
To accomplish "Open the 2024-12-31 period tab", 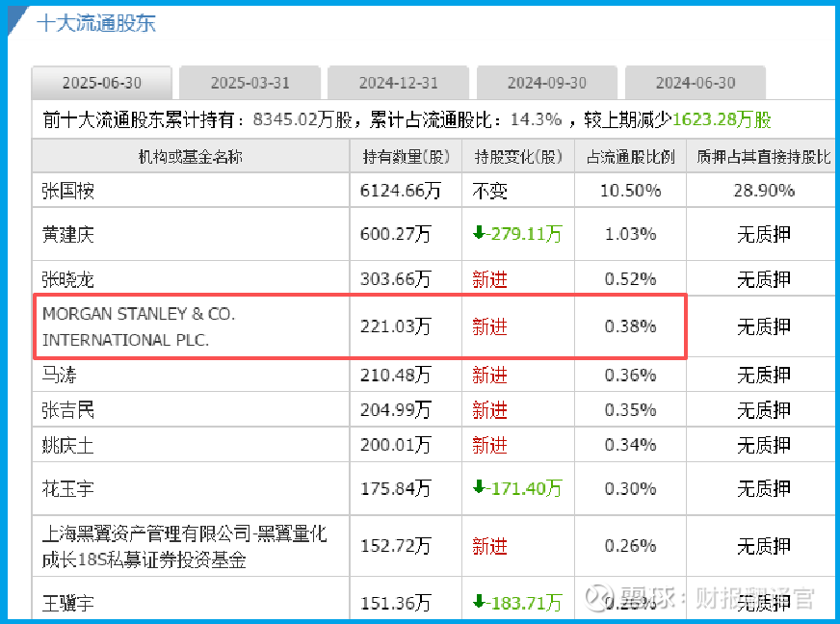I will click(399, 83).
